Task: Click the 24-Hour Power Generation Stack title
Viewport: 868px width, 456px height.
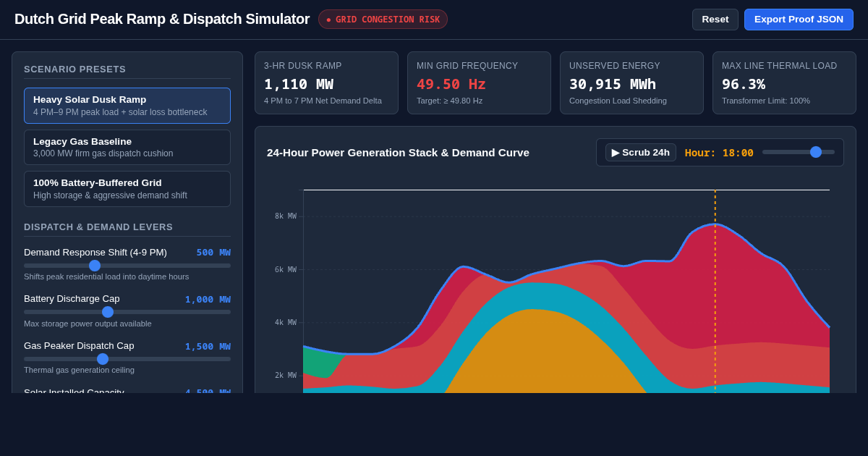Action: pyautogui.click(x=398, y=153)
